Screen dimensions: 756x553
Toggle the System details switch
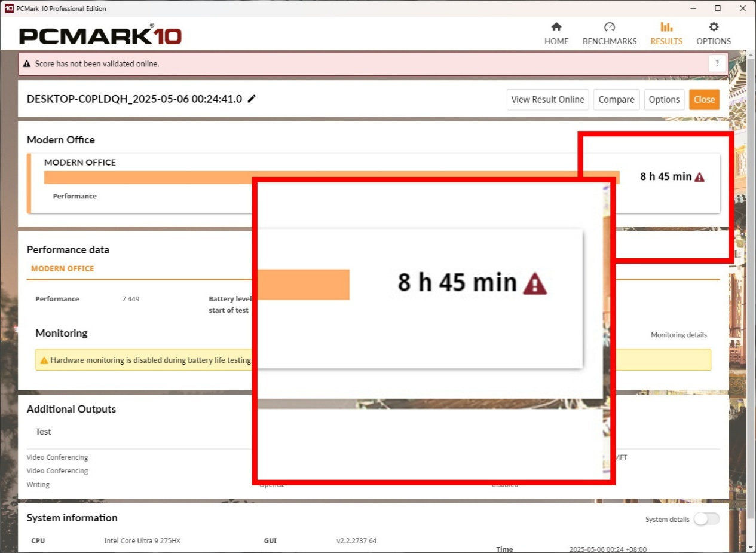[x=706, y=519]
